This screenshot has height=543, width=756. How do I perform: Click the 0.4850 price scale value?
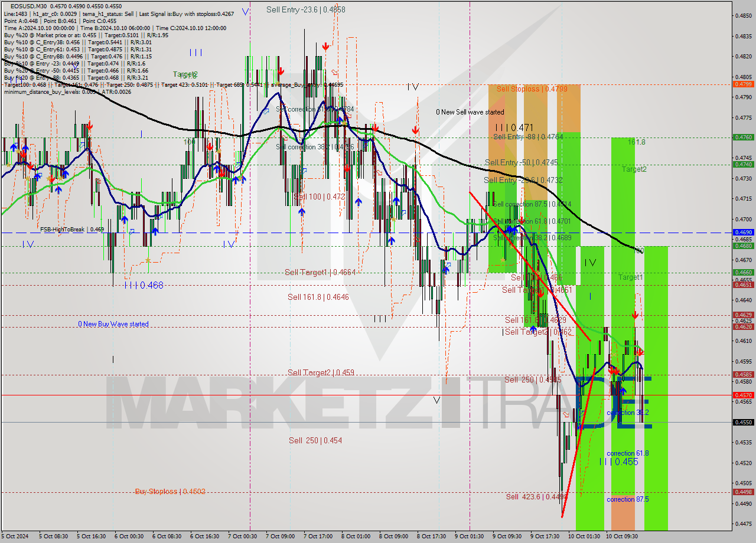[x=744, y=15]
